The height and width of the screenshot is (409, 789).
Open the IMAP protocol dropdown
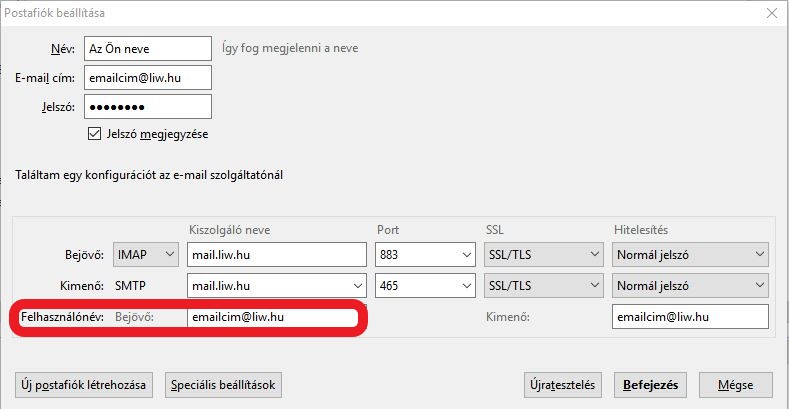(x=146, y=255)
